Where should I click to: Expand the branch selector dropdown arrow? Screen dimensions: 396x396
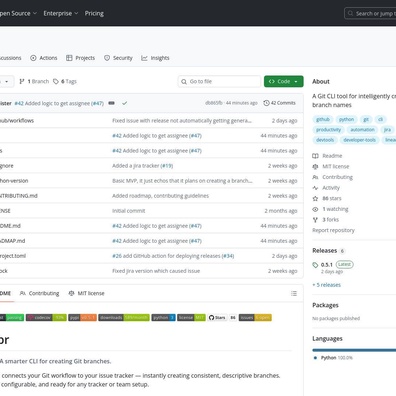click(6, 82)
